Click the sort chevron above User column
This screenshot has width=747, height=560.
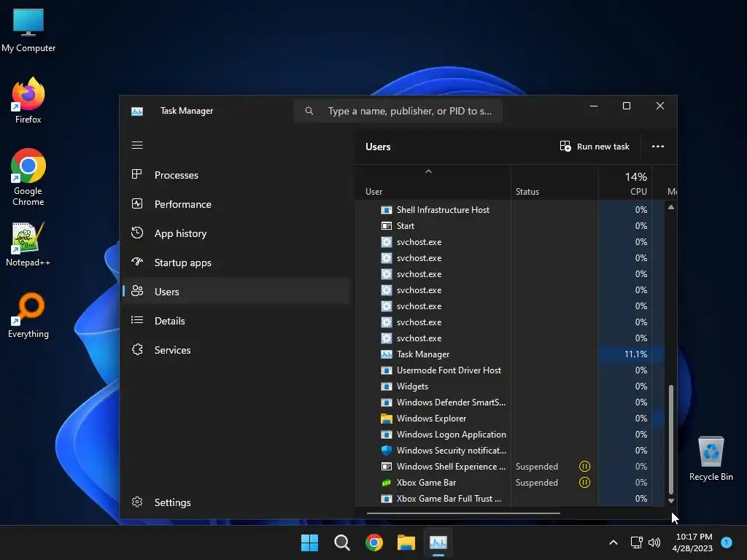[428, 171]
